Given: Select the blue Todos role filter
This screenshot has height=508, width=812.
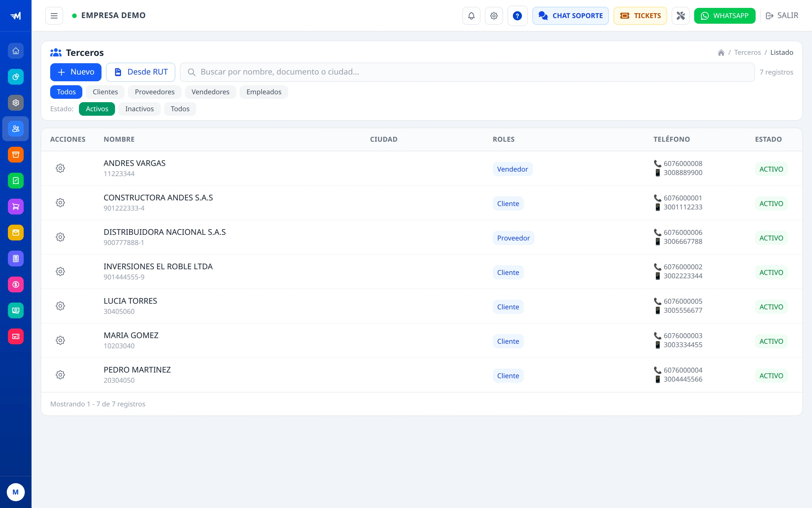Looking at the screenshot, I should point(66,92).
